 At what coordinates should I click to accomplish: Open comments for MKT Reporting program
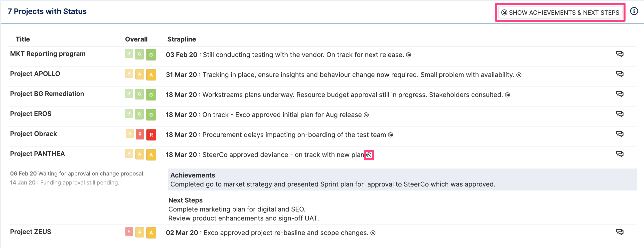(x=620, y=54)
